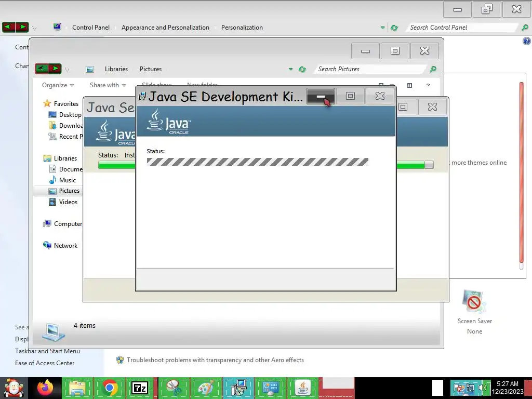
Task: Open the Santa Start button
Action: 14,388
